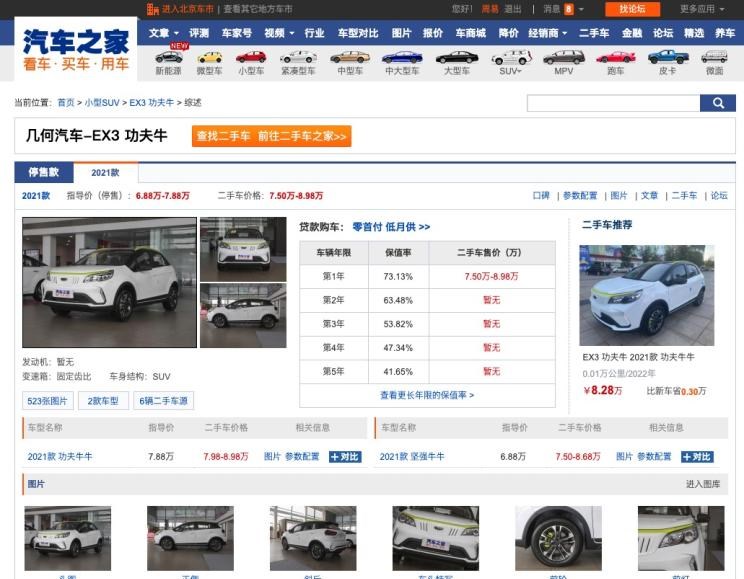Open the MPV category icon
The image size is (744, 579).
(564, 58)
